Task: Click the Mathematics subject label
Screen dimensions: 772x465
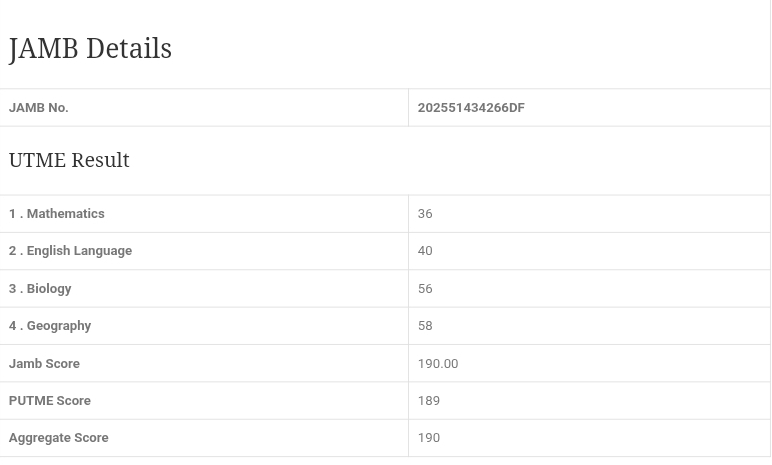Action: pyautogui.click(x=57, y=214)
